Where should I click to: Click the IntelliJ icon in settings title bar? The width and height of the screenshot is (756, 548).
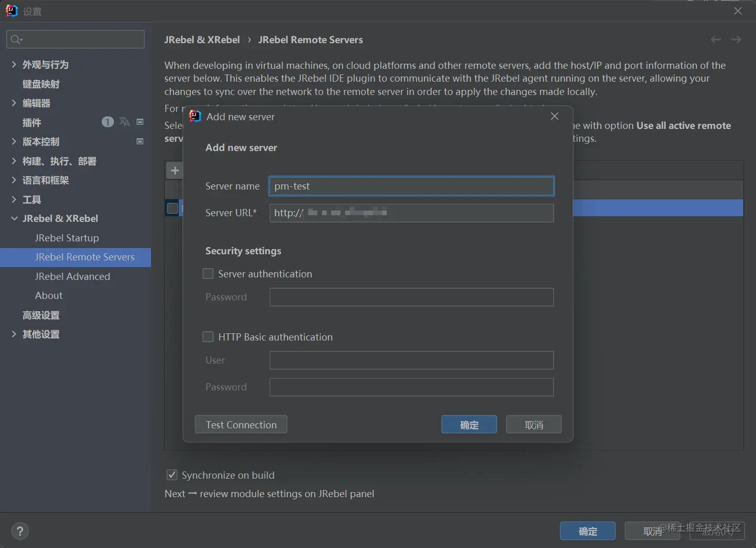point(11,11)
